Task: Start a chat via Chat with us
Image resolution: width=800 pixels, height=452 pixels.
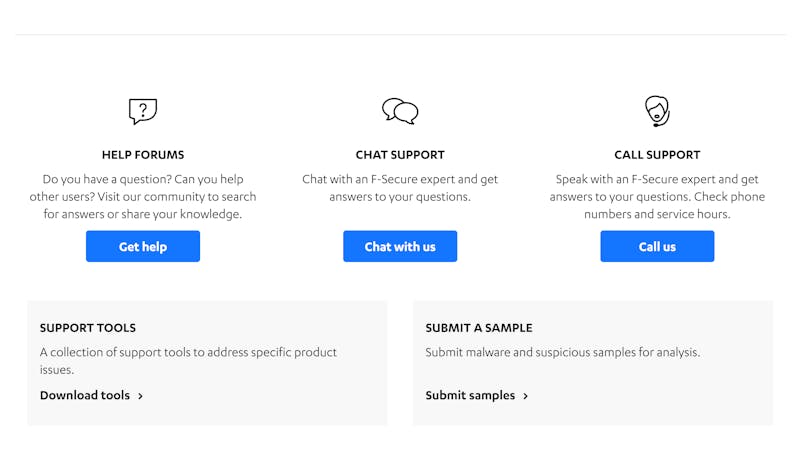Action: point(400,246)
